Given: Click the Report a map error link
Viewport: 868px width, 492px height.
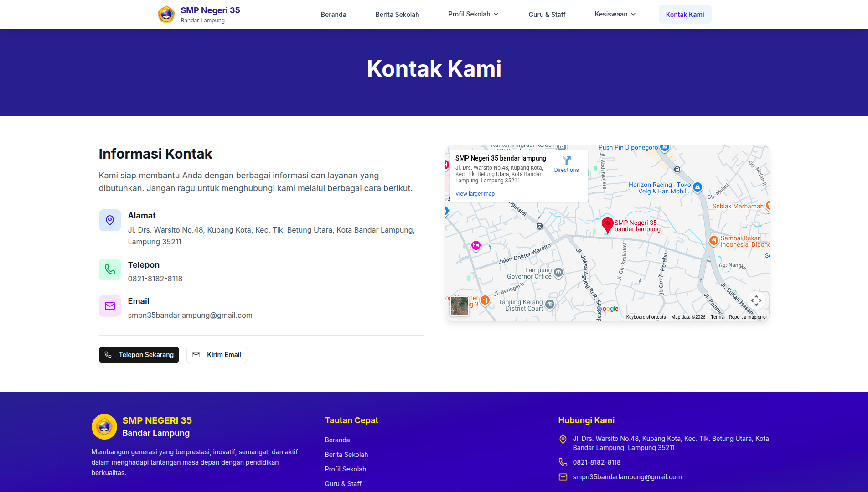Looking at the screenshot, I should click(x=748, y=317).
